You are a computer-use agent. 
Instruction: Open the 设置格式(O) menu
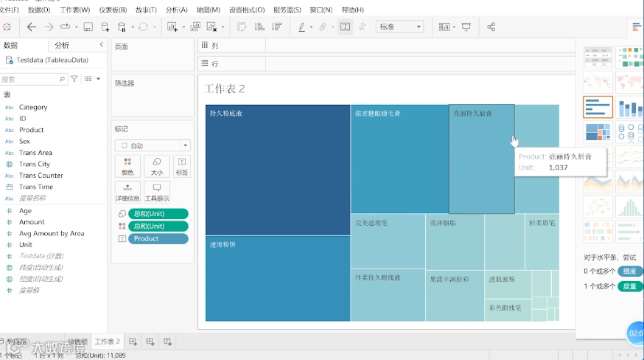tap(247, 10)
